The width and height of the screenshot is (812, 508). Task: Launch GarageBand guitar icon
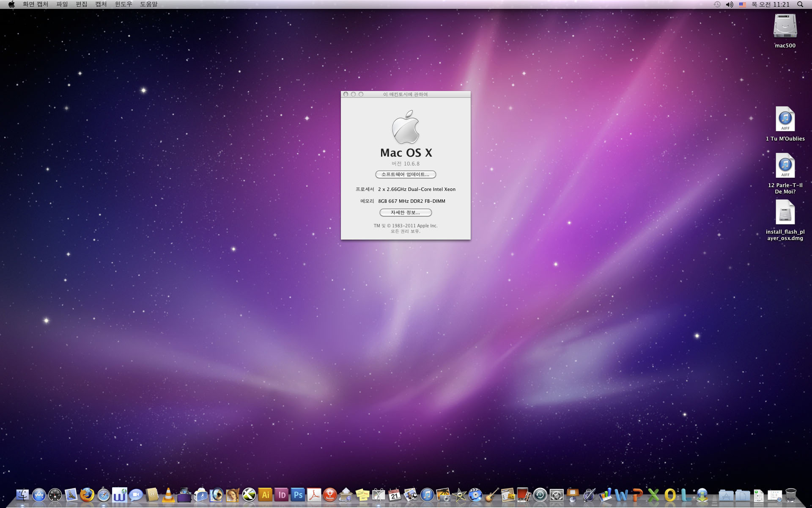pos(491,494)
